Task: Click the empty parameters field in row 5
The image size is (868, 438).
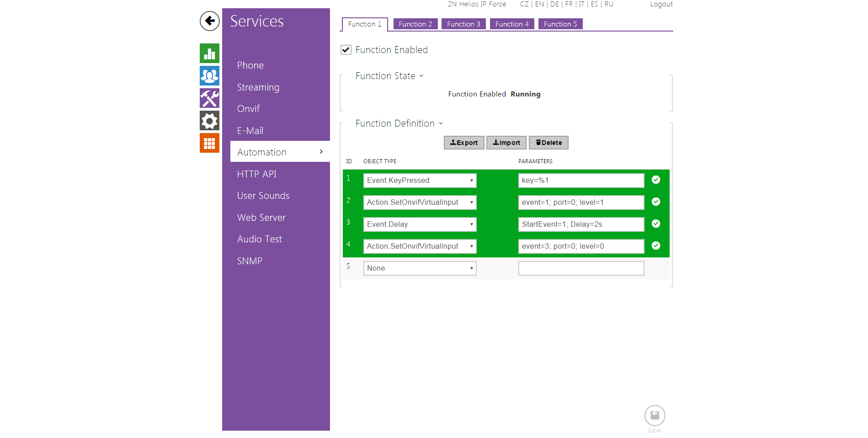Action: 581,268
